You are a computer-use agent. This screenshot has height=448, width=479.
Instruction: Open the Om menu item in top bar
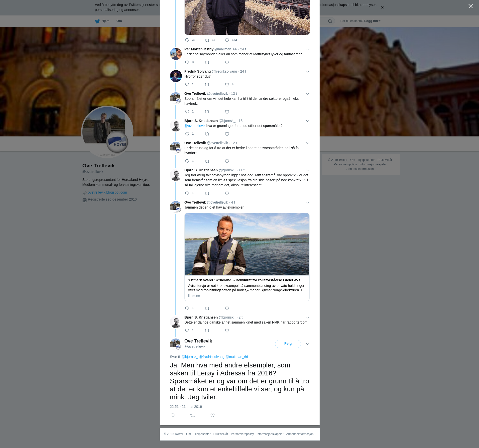coord(119,21)
